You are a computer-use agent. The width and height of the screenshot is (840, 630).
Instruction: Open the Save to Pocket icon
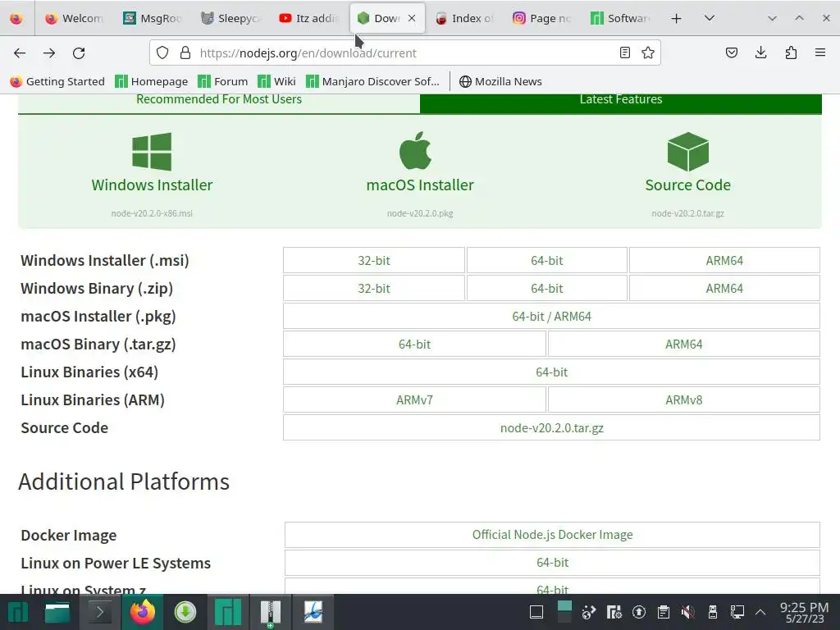coord(731,52)
